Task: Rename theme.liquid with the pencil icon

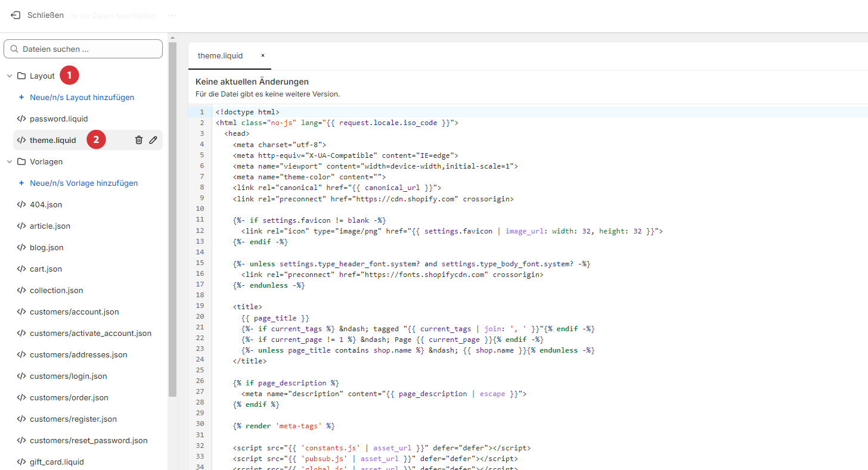Action: click(153, 140)
